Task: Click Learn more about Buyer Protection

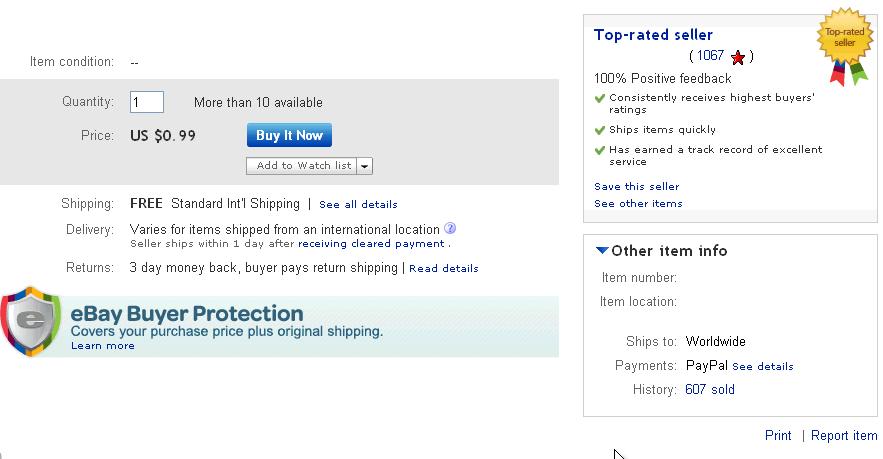Action: point(102,346)
